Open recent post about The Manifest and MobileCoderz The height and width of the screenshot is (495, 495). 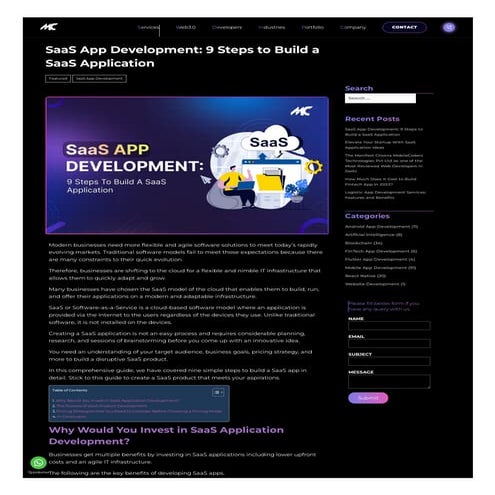[384, 163]
